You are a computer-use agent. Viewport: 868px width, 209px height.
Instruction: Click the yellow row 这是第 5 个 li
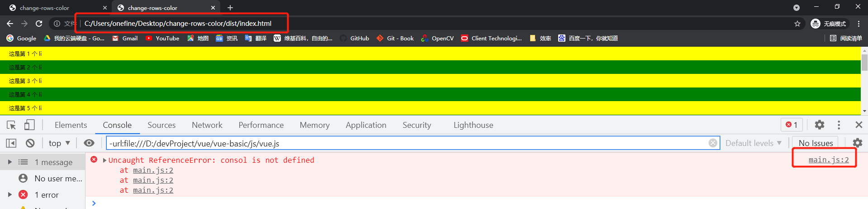click(x=430, y=108)
